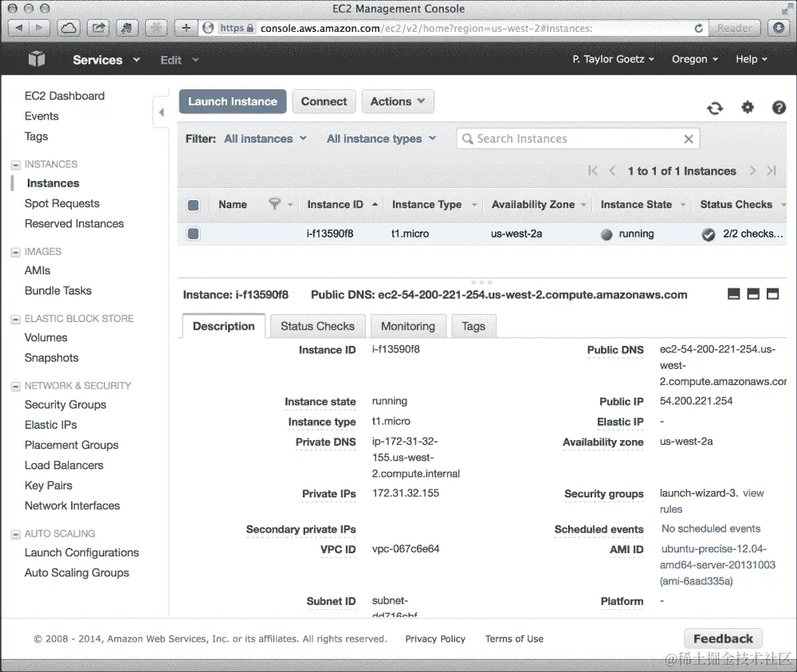Open Safari downloads icon

(x=779, y=27)
